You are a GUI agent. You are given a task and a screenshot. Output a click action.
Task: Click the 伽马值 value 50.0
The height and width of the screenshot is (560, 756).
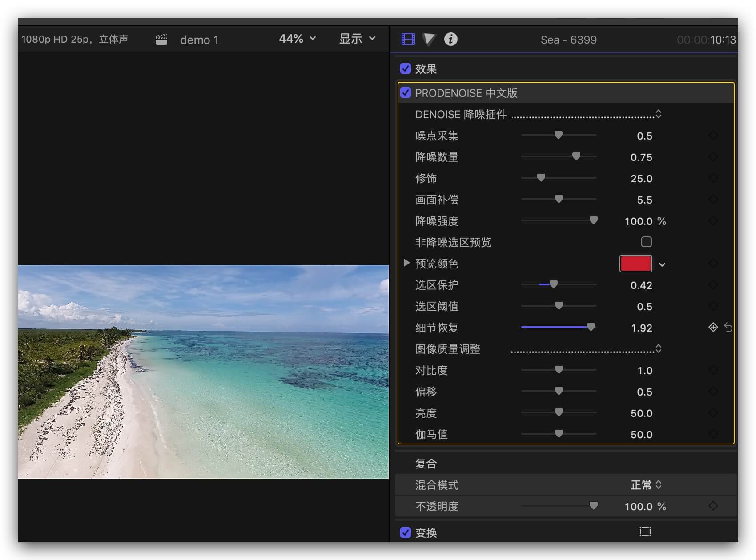coord(641,435)
